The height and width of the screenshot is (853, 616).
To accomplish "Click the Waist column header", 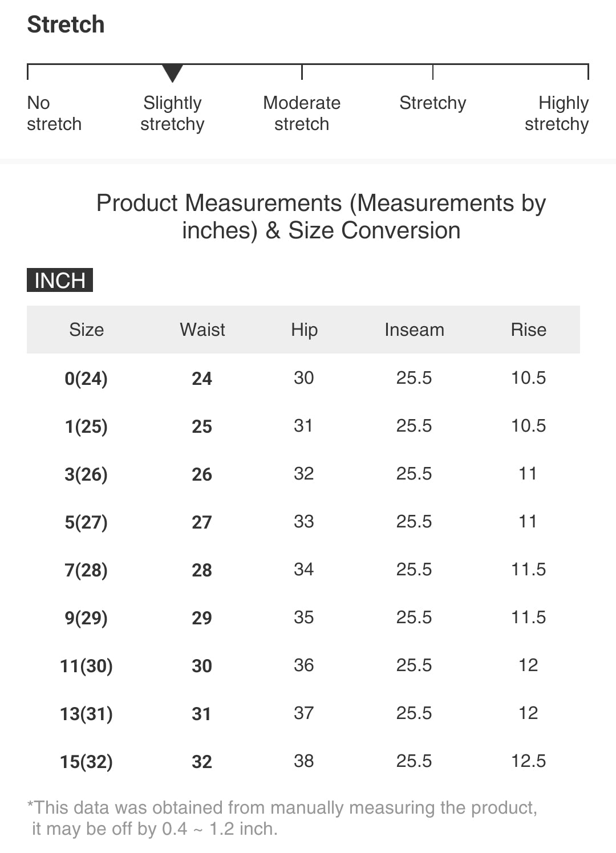I will [x=202, y=330].
